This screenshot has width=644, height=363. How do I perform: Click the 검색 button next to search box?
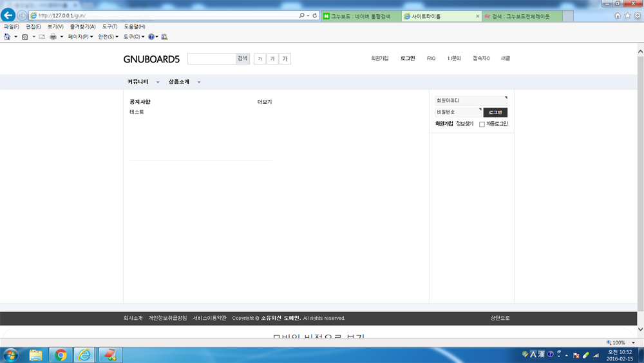(243, 59)
